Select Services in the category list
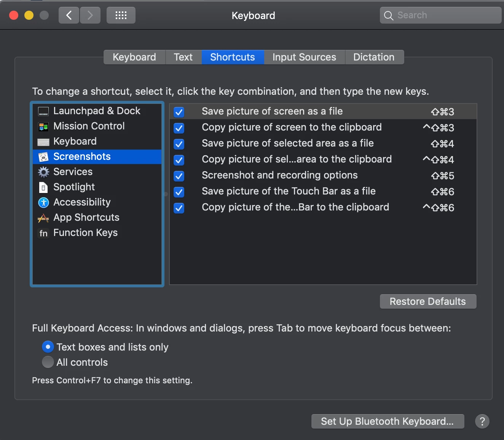This screenshot has width=504, height=440. click(97, 172)
